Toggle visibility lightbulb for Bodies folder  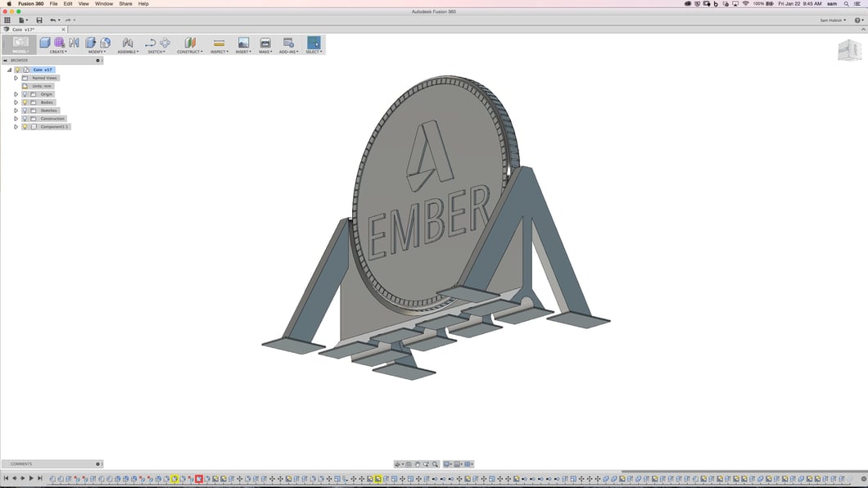coord(25,102)
